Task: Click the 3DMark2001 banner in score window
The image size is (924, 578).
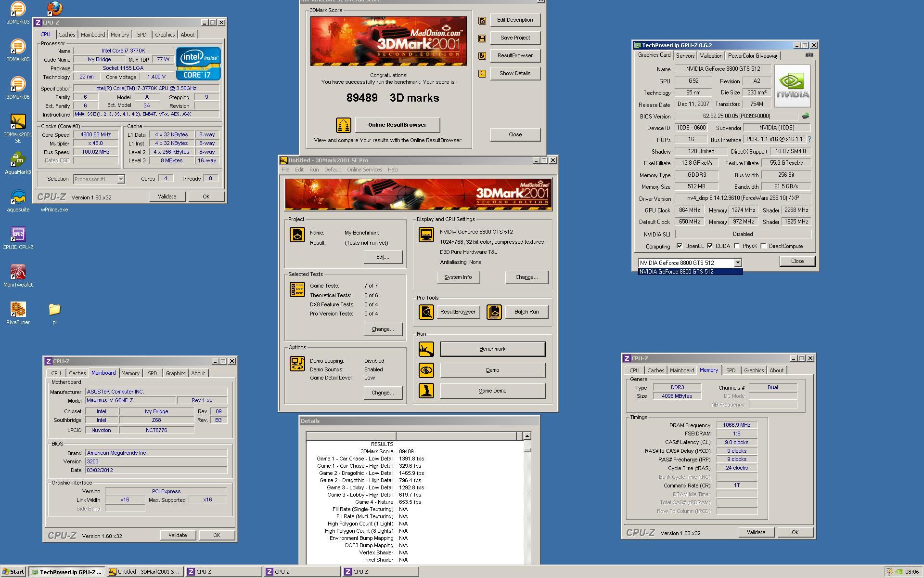Action: 388,41
